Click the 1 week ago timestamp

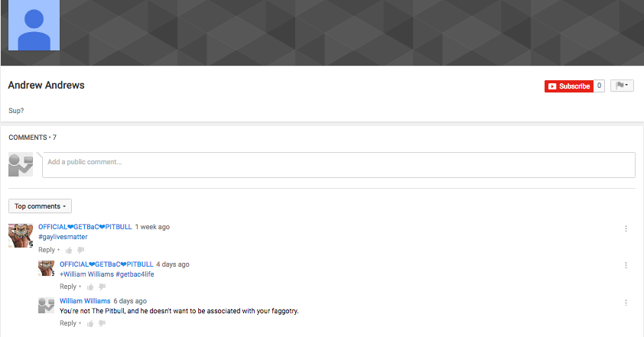coord(152,227)
